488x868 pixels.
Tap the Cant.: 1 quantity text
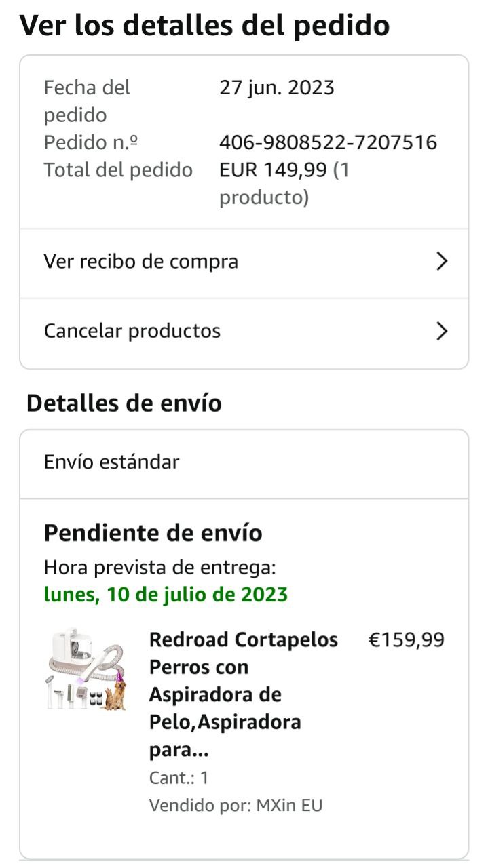click(179, 778)
